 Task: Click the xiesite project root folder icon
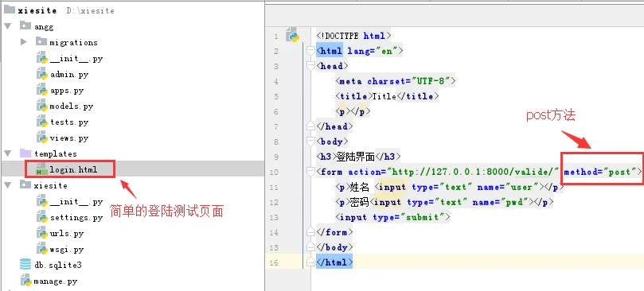coord(9,10)
